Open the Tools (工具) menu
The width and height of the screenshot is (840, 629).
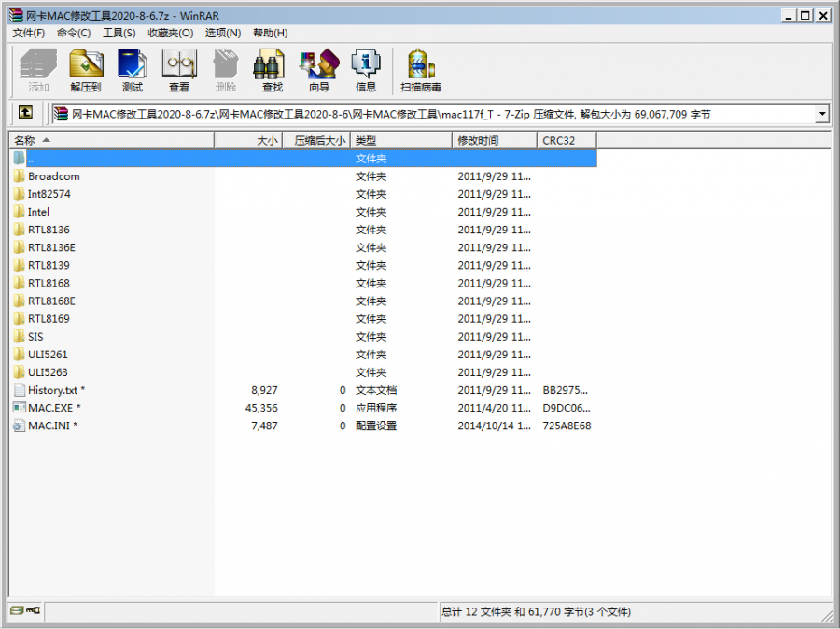(119, 34)
